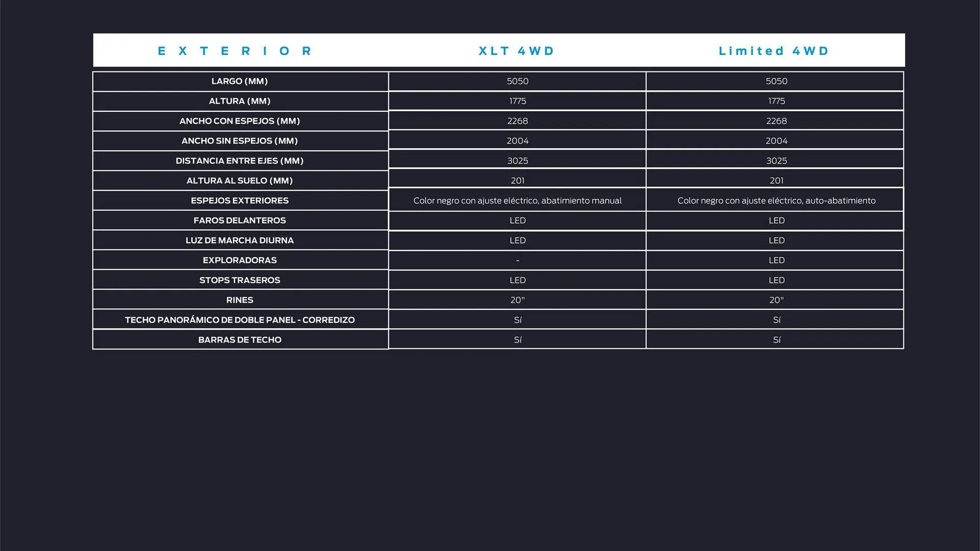Select the STOPS TRASEROS row label
Image resolution: width=980 pixels, height=551 pixels.
(x=239, y=280)
